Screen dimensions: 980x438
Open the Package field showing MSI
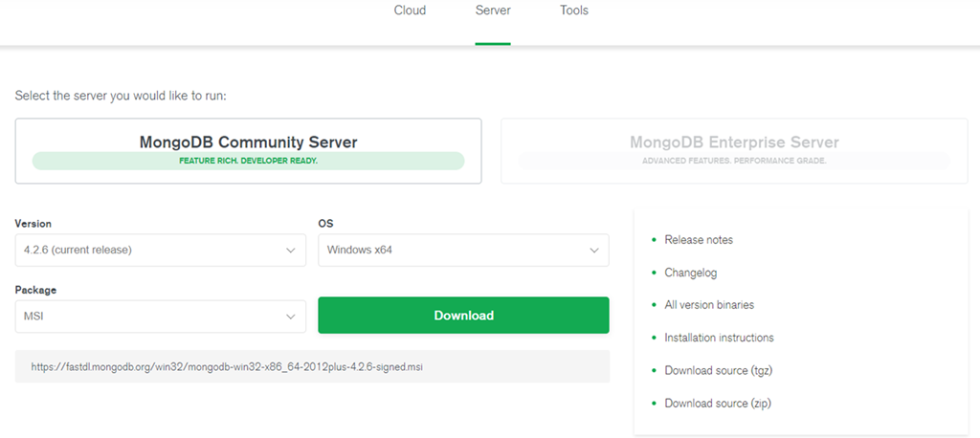pos(144,317)
